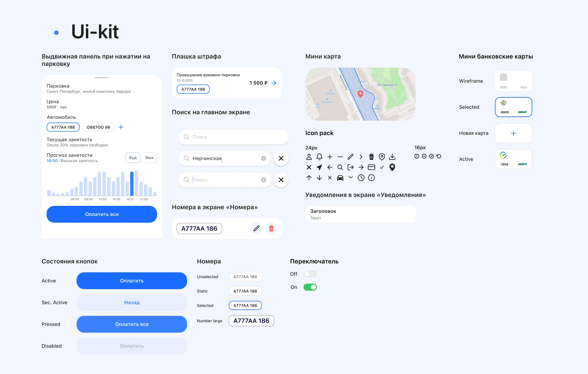Click the small chevron-down icon
Screen dimensions: 588x374
[x=351, y=177]
